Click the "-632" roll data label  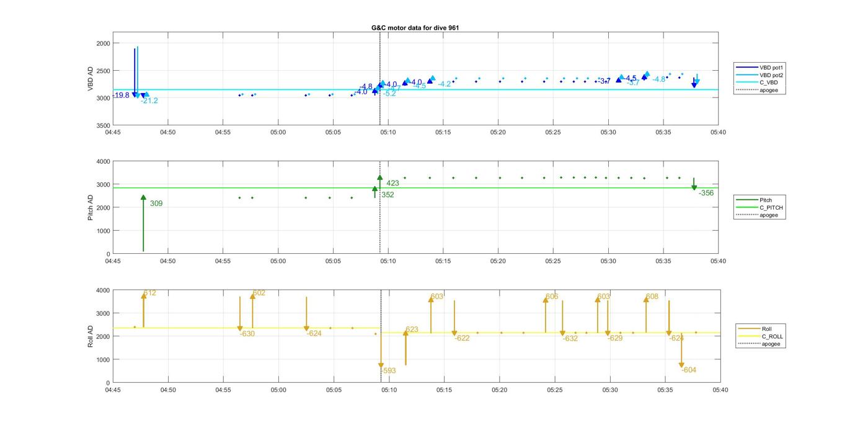[x=570, y=339]
